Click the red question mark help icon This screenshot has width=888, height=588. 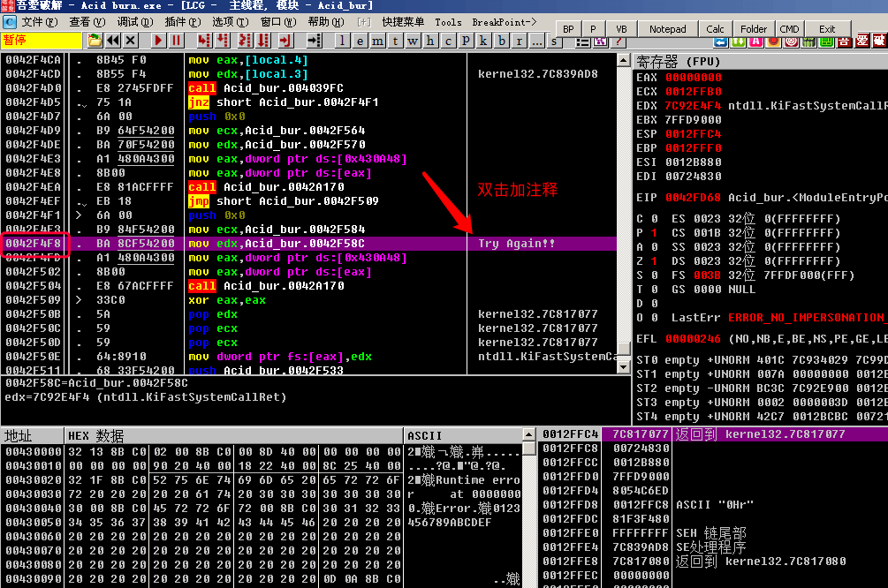(619, 41)
